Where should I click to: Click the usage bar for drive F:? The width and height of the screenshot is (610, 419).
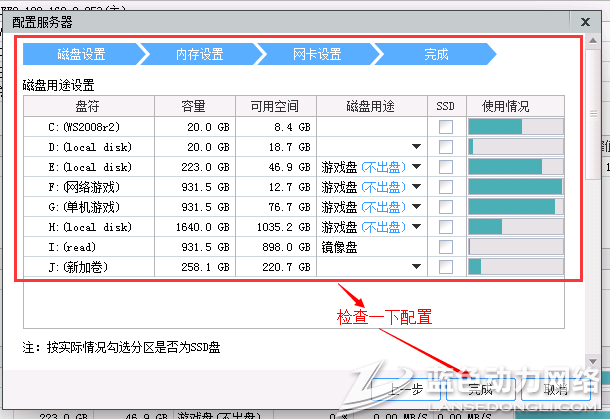pos(515,187)
